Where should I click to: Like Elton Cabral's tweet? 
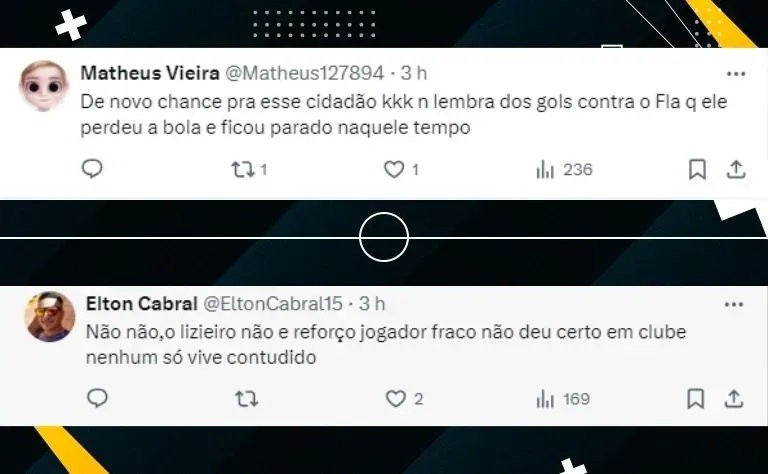(x=404, y=399)
